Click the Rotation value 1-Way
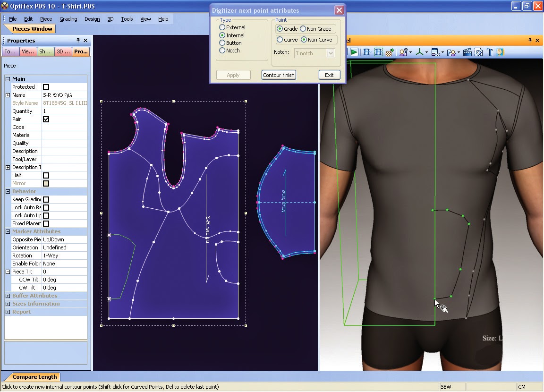This screenshot has width=544, height=392. coord(64,256)
